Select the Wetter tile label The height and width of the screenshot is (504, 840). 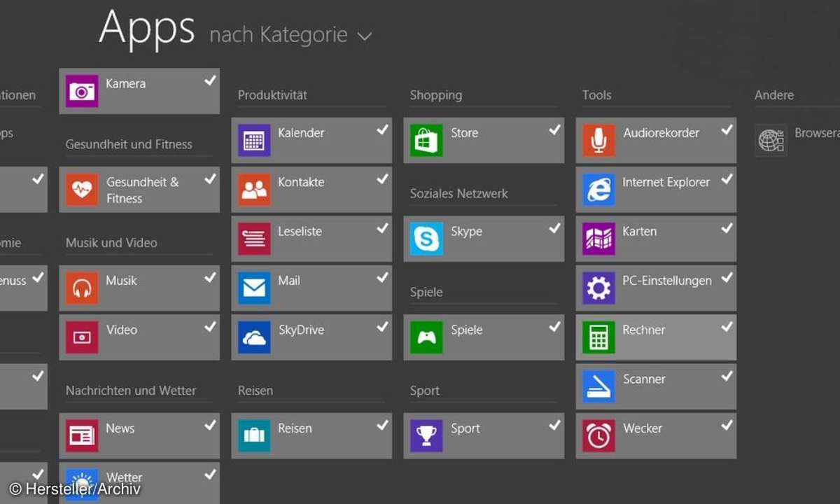125,478
